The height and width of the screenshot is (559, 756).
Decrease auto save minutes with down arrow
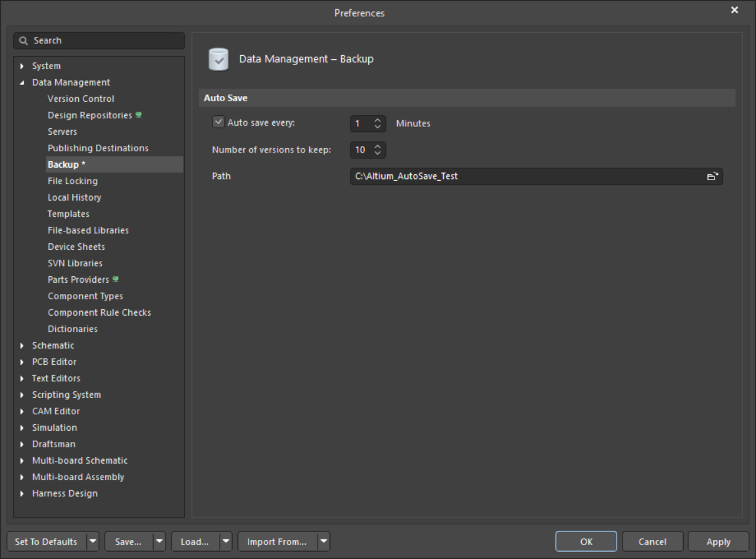coord(377,127)
